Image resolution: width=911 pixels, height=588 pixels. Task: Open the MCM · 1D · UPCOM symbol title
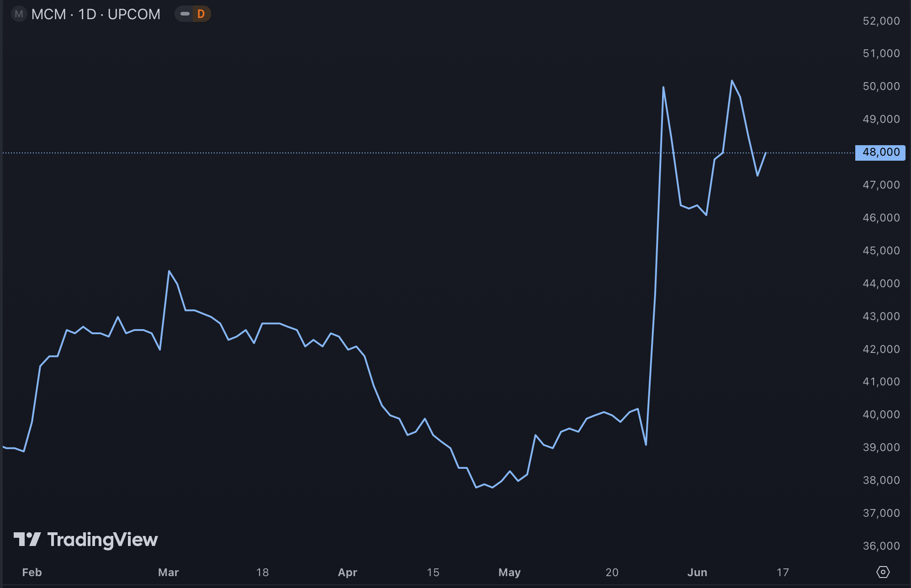96,14
